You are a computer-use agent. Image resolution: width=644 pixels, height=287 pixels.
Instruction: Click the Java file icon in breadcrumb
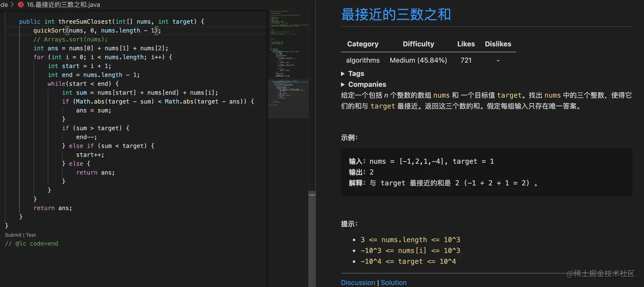[x=20, y=5]
